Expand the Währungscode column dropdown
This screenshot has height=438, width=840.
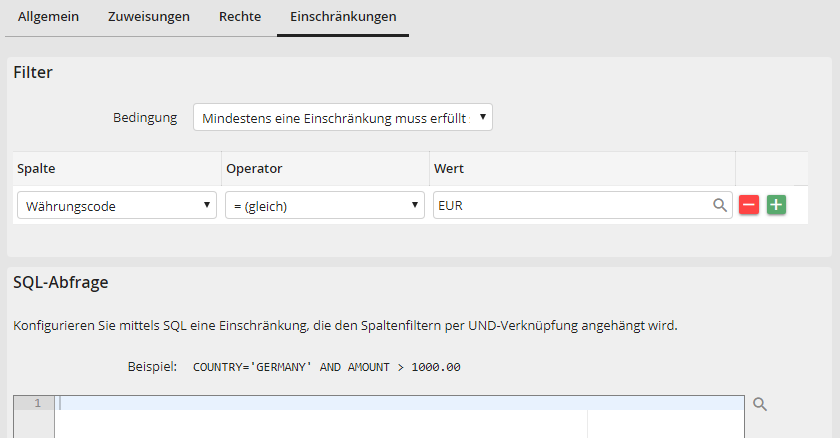coord(117,206)
